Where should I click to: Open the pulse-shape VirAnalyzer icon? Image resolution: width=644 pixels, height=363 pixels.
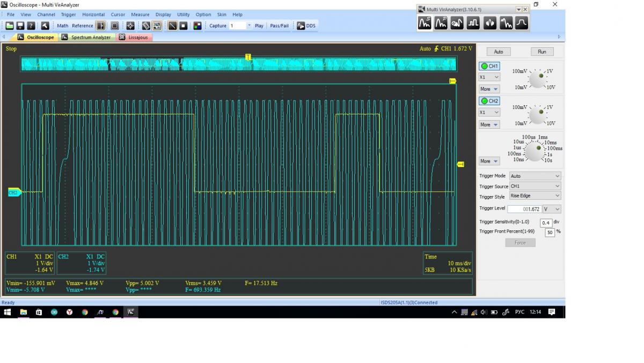click(522, 23)
